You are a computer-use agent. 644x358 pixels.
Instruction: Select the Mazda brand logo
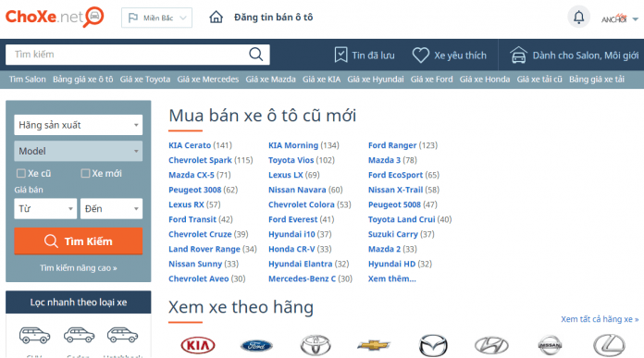point(433,345)
